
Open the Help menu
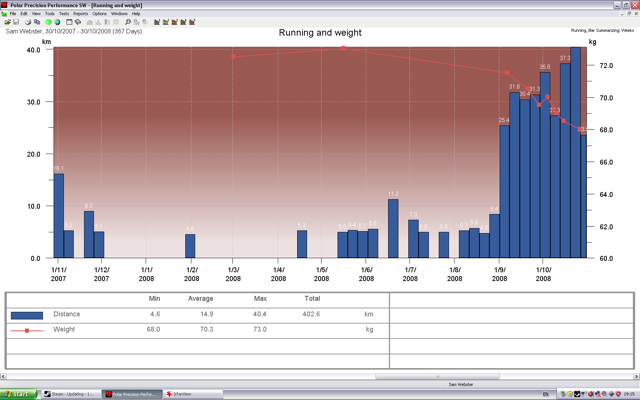point(136,13)
